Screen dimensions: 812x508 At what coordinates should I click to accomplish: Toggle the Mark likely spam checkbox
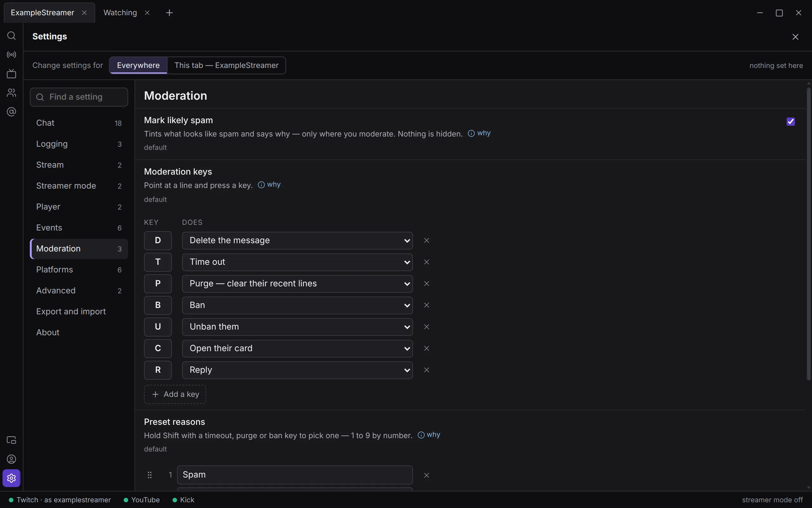(x=790, y=121)
